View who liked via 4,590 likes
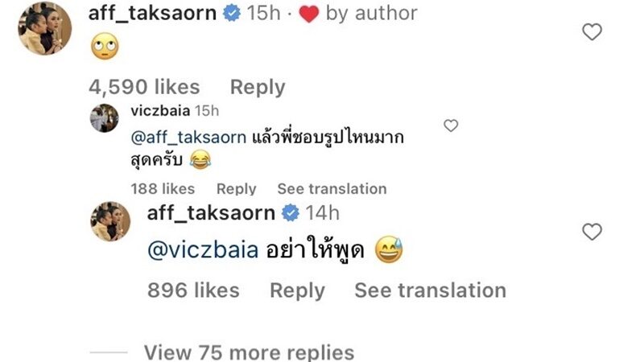 click(144, 88)
